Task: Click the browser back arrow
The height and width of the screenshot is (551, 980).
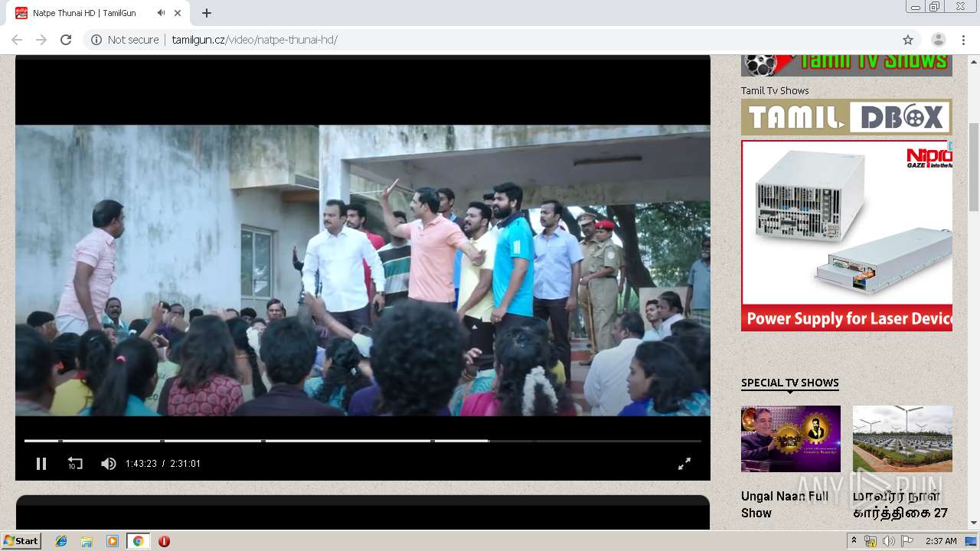Action: 17,40
